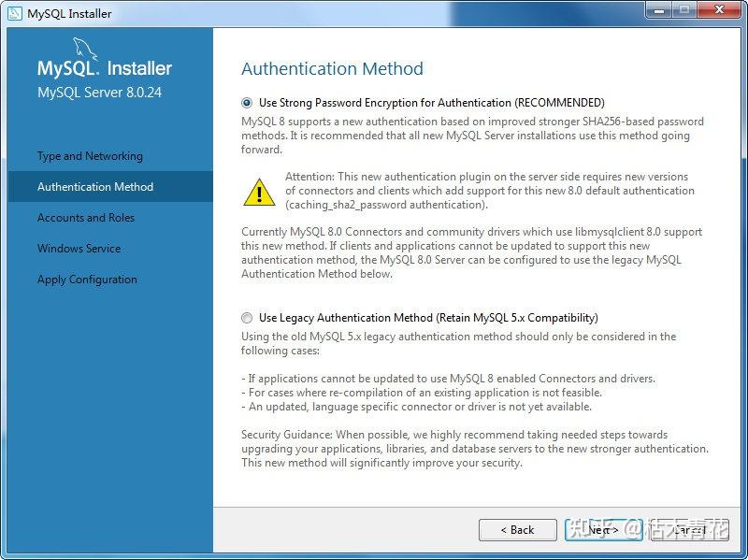The height and width of the screenshot is (560, 748).
Task: Go to Type and Networking step
Action: click(x=90, y=156)
